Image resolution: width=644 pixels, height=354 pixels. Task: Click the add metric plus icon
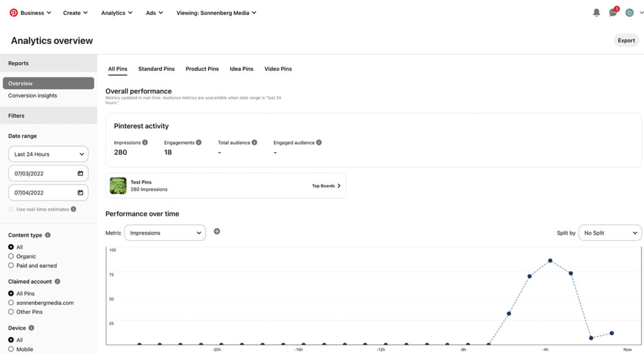click(x=217, y=231)
